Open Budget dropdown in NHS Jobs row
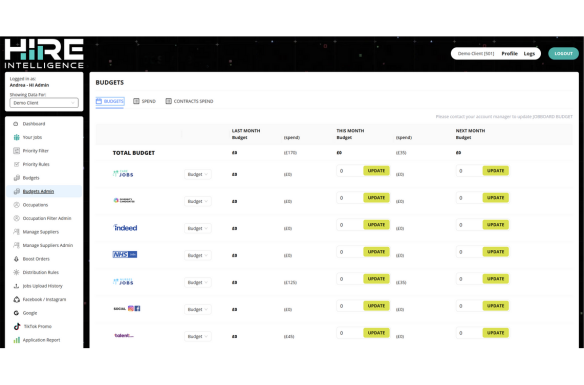Image resolution: width=584 pixels, height=385 pixels. [x=197, y=255]
